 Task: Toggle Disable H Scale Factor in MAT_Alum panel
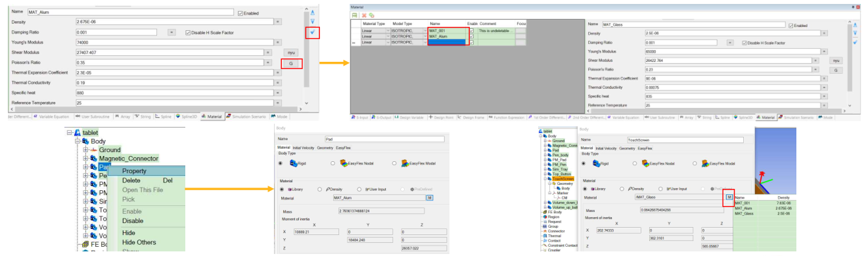[188, 32]
